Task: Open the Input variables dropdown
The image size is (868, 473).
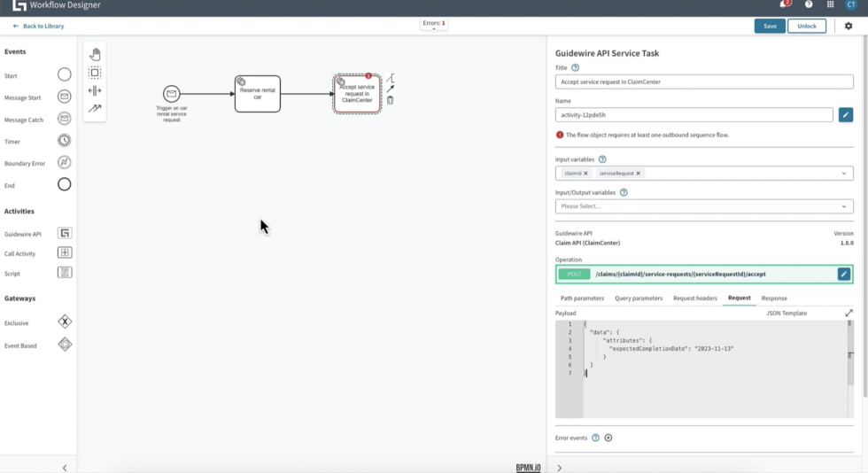Action: (843, 174)
